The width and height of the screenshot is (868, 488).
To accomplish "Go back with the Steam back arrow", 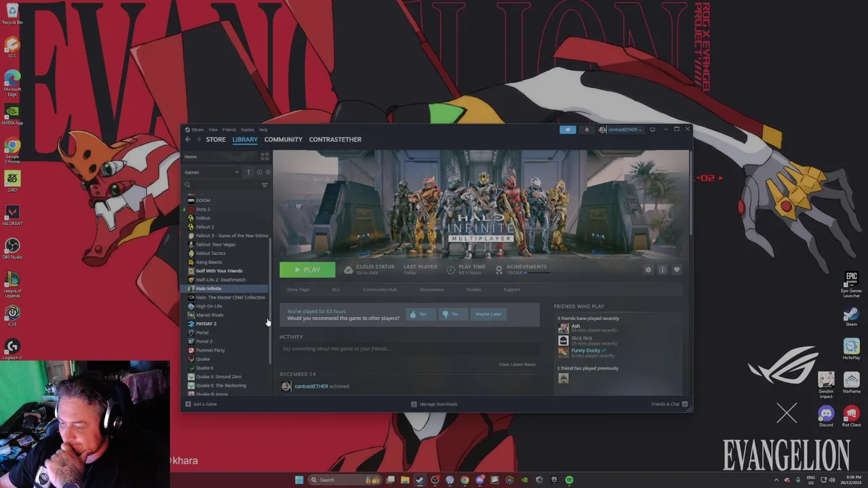I will click(188, 140).
